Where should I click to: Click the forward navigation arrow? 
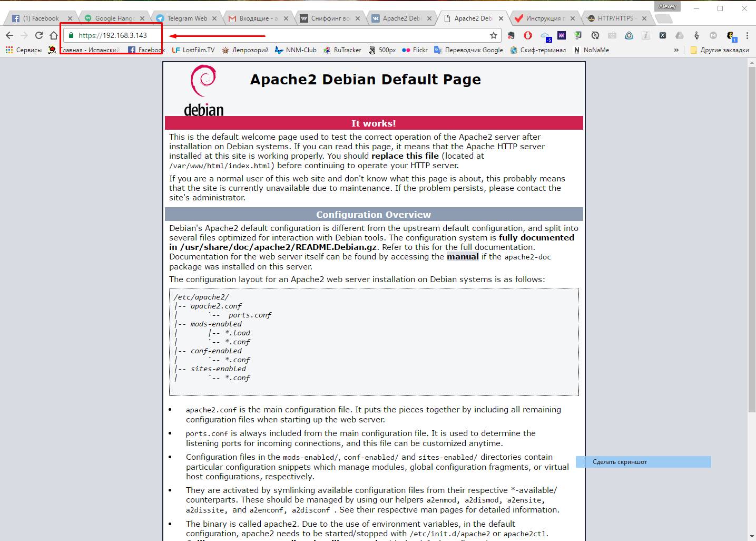(x=24, y=35)
